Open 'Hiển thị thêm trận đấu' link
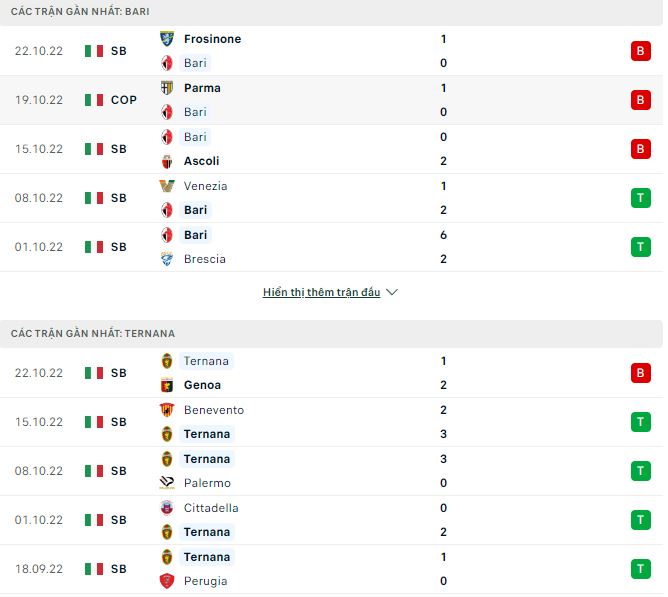The width and height of the screenshot is (668, 597). pos(321,292)
